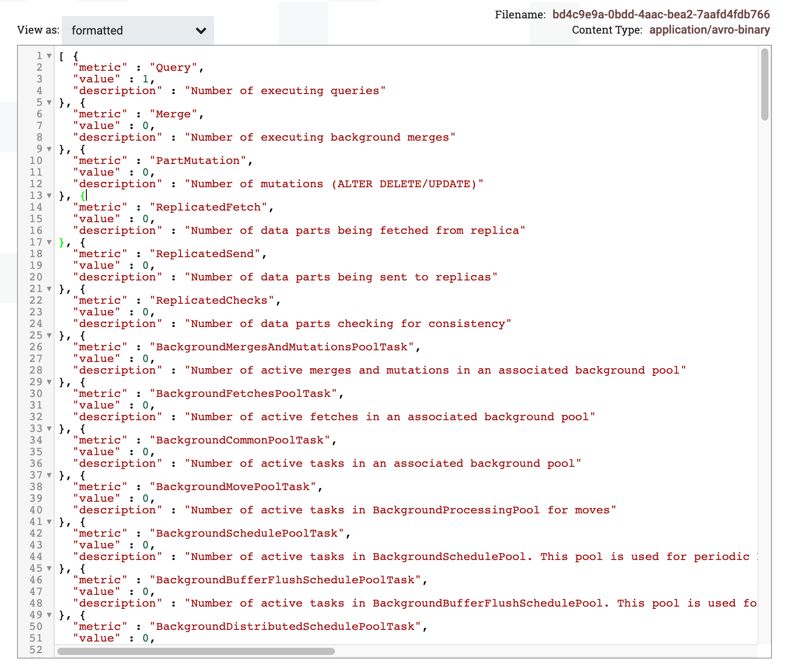The width and height of the screenshot is (789, 672).
Task: Collapse the BackgroundCommonPoolTask object
Action: click(x=48, y=428)
